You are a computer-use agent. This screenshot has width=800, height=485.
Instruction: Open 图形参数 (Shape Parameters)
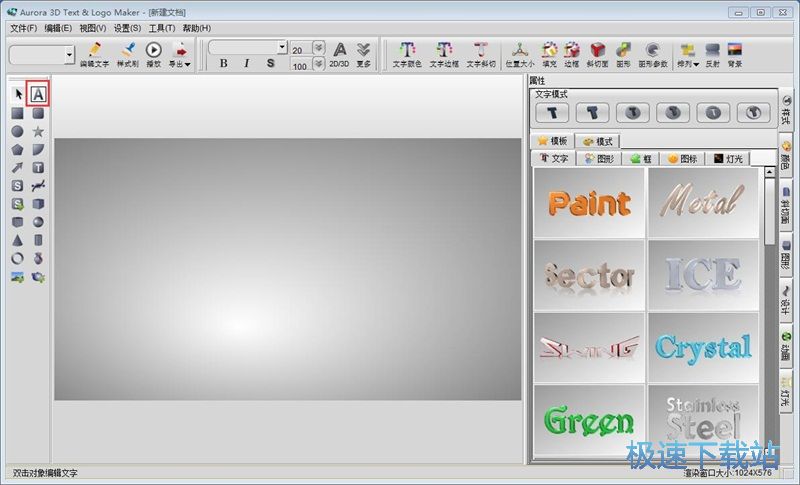point(653,55)
